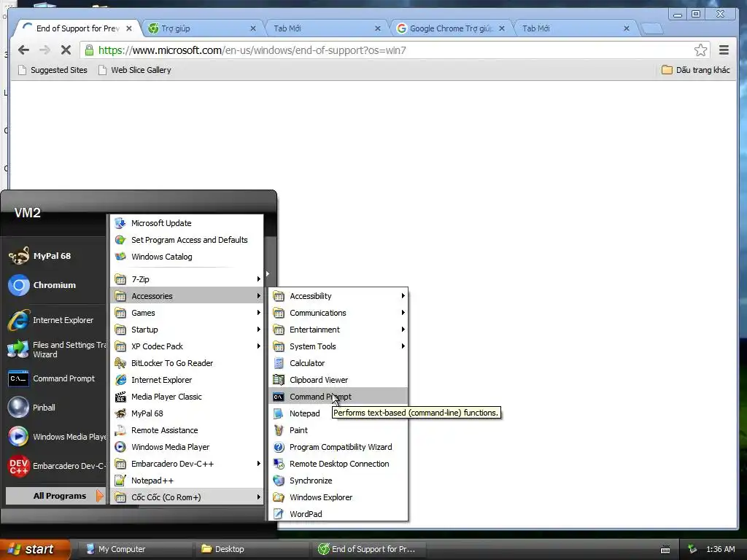This screenshot has width=747, height=560.
Task: Open My Computer from the taskbar
Action: (x=135, y=549)
